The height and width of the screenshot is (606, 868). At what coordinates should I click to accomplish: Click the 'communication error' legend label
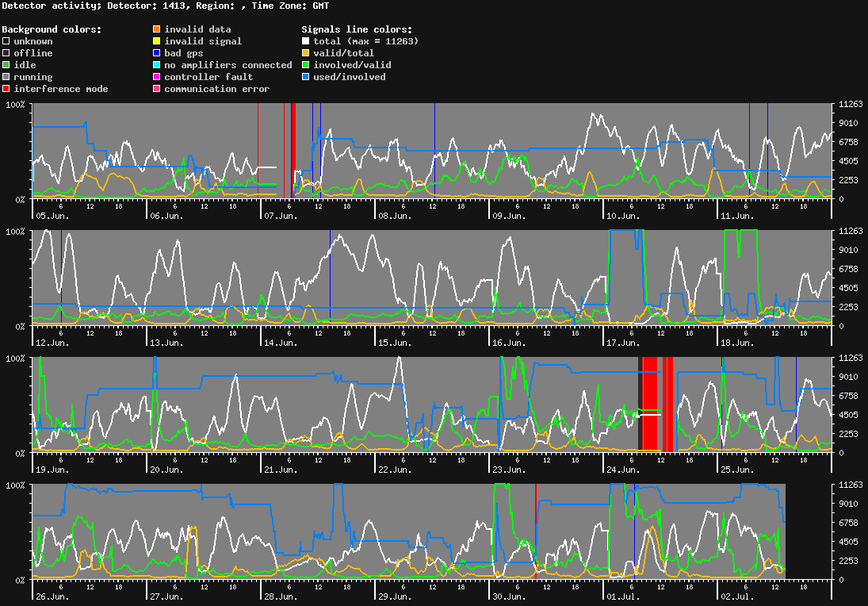pyautogui.click(x=217, y=89)
